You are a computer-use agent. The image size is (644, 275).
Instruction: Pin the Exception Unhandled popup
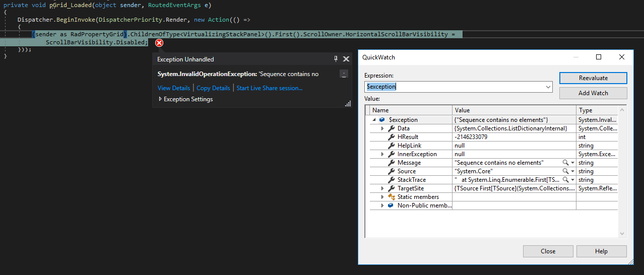coord(336,59)
